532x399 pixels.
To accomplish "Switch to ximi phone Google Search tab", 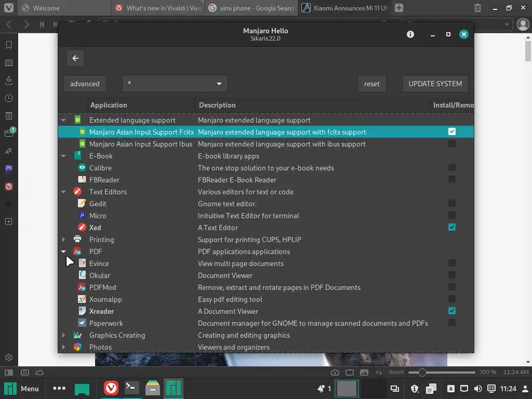I will coord(251,8).
